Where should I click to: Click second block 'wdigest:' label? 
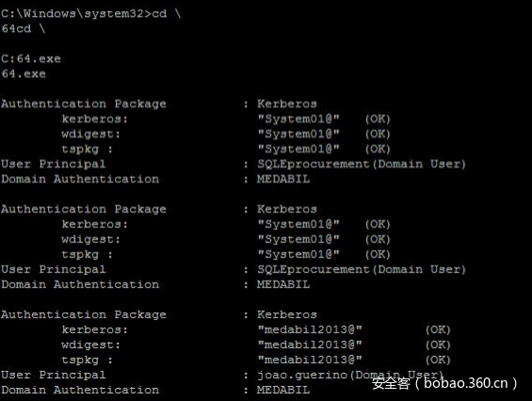(x=91, y=239)
